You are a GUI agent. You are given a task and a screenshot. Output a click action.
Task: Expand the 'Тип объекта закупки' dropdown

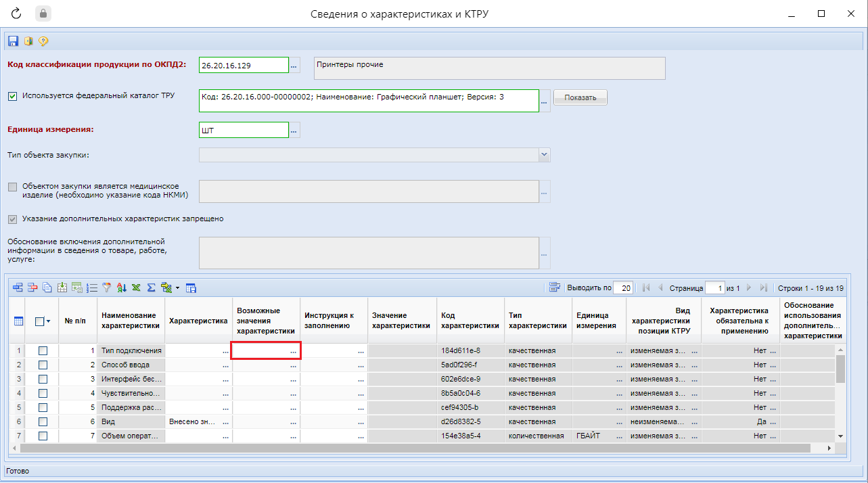[x=544, y=155]
